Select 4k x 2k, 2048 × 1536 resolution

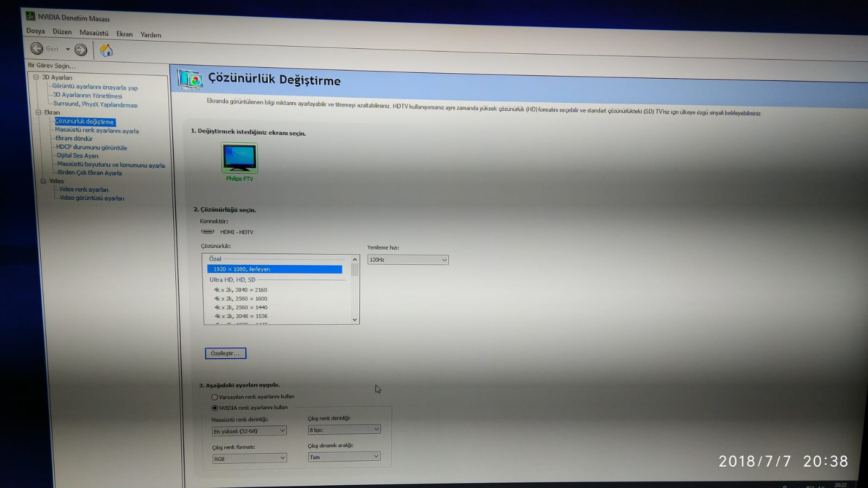tap(241, 316)
